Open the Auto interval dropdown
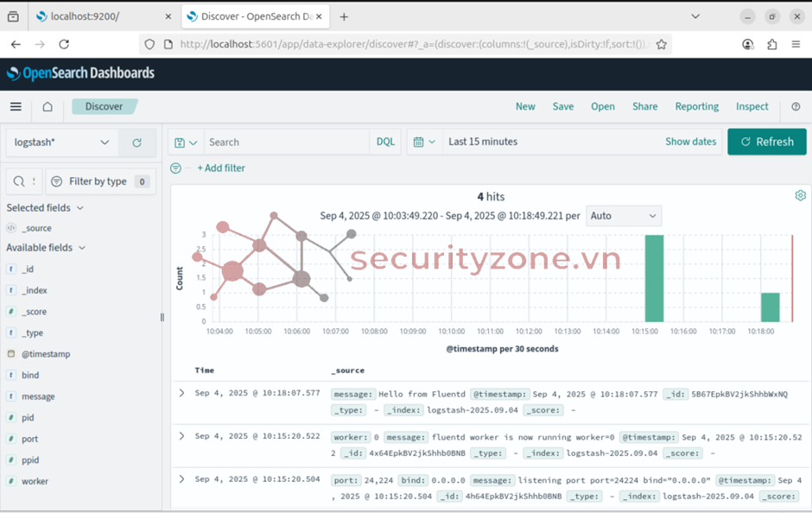The image size is (812, 513). click(624, 216)
